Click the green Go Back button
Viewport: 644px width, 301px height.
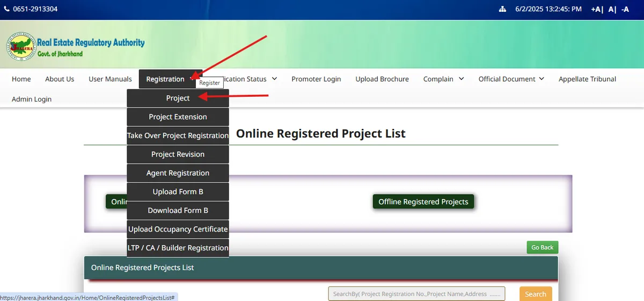pyautogui.click(x=542, y=247)
